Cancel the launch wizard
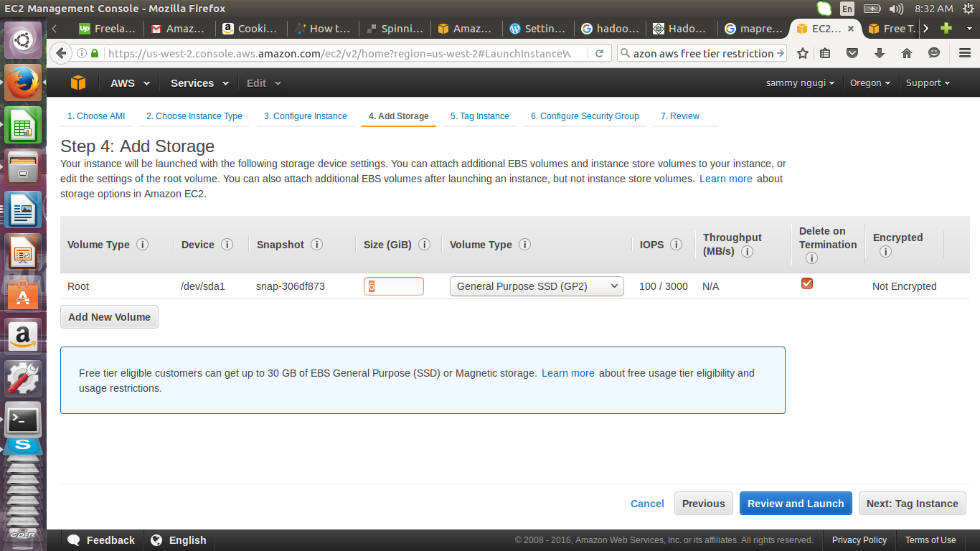Screen dimensions: 980x551 click(x=647, y=504)
